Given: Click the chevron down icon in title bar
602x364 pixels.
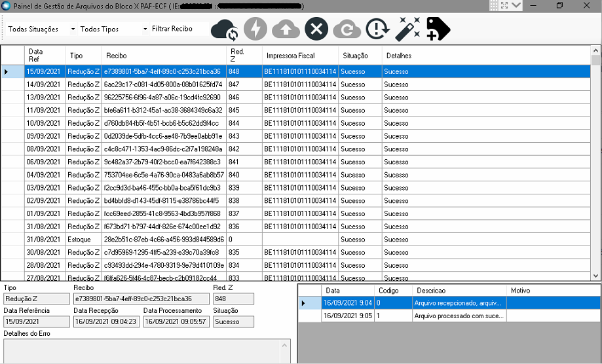Looking at the screenshot, I should pos(516,5).
